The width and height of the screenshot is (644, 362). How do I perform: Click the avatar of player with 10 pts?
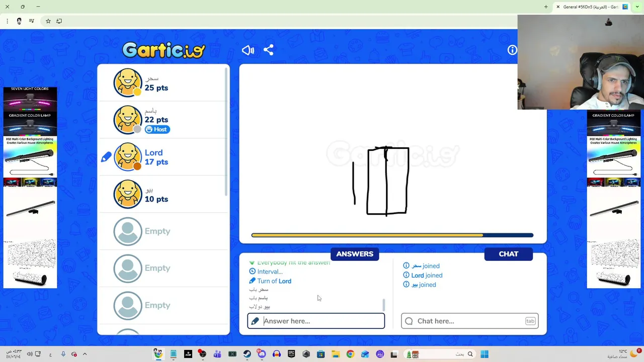[128, 194]
